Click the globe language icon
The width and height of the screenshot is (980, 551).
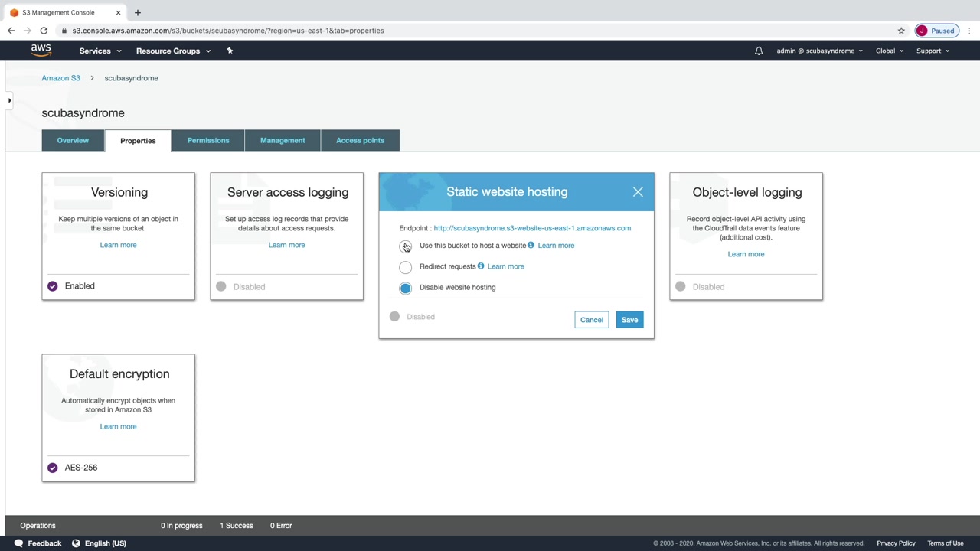[76, 543]
